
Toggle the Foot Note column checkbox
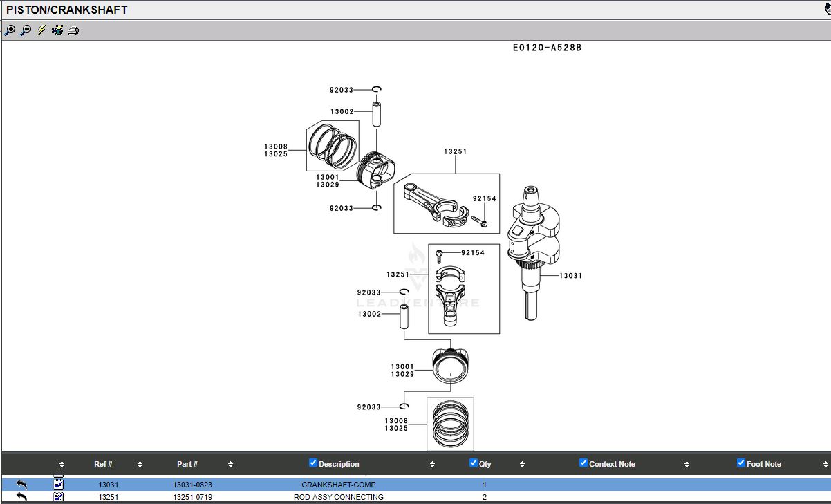tap(741, 463)
